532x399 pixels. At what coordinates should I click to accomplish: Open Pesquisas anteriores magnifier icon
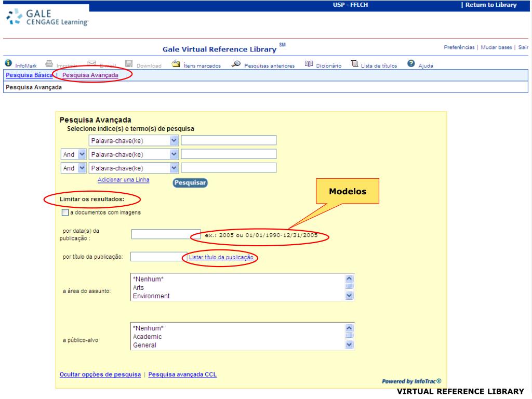click(236, 64)
